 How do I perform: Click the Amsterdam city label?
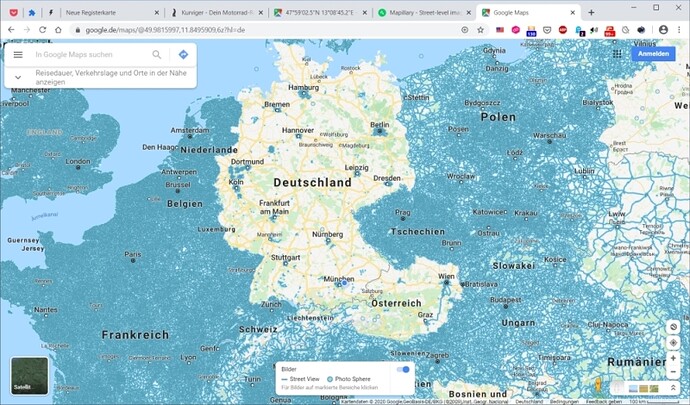click(x=190, y=130)
